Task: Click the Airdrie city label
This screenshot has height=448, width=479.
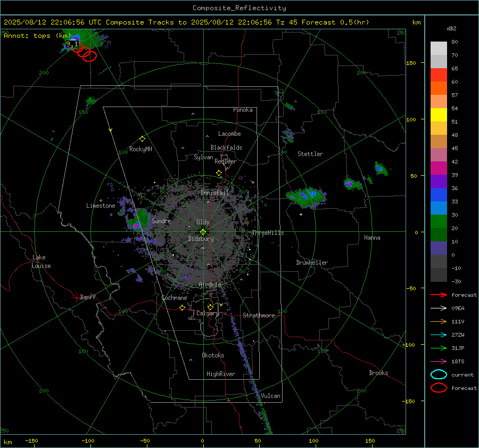Action: pos(210,284)
